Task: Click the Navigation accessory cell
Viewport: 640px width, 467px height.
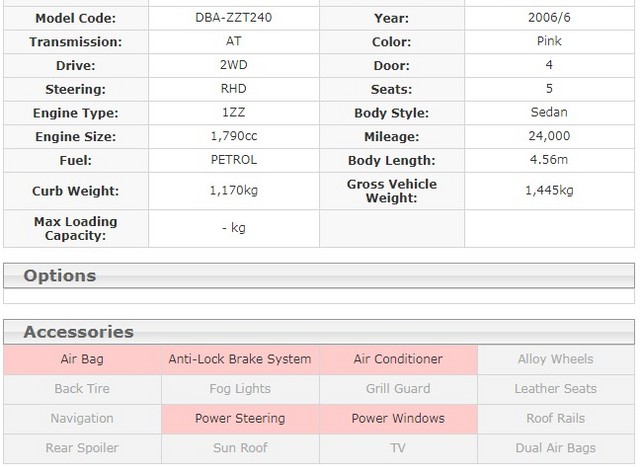Action: [x=82, y=419]
